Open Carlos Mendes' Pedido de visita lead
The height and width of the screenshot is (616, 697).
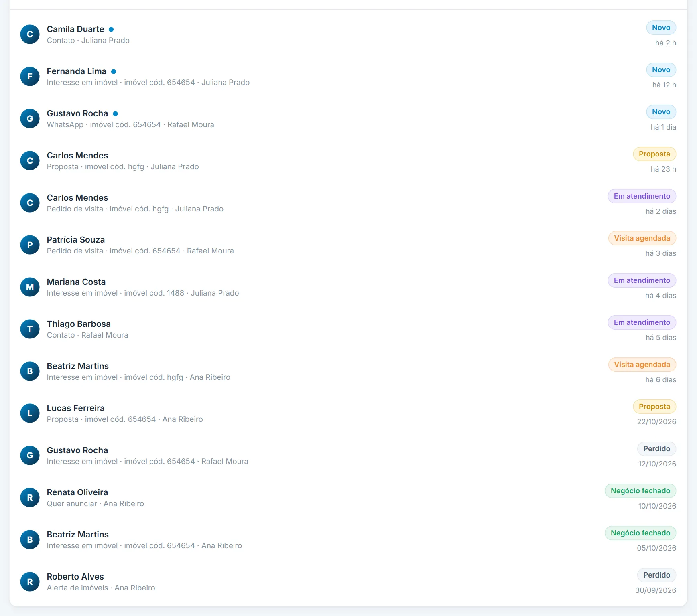[x=348, y=203]
